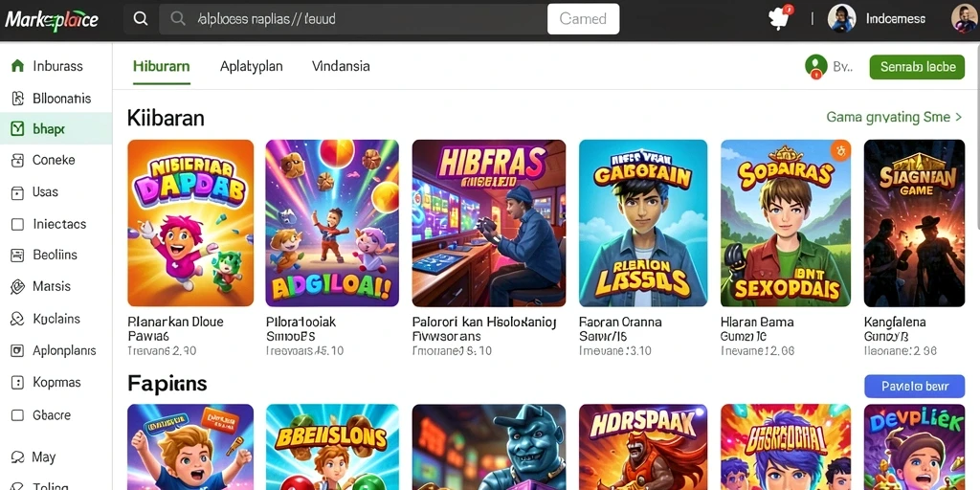The image size is (980, 490).
Task: Switch to the Hiburarn tab
Action: [161, 66]
